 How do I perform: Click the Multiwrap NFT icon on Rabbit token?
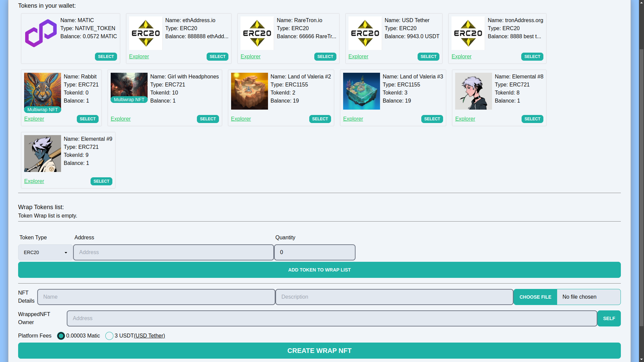click(43, 110)
